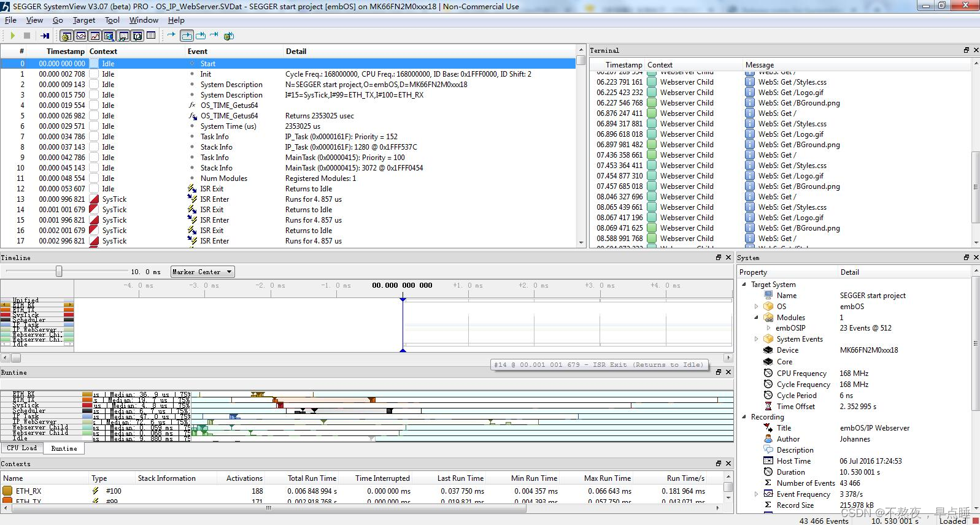Float the Runtime panel

[719, 372]
